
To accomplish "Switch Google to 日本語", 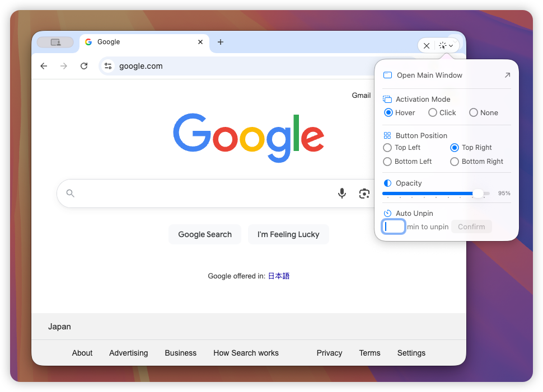I will tap(279, 276).
